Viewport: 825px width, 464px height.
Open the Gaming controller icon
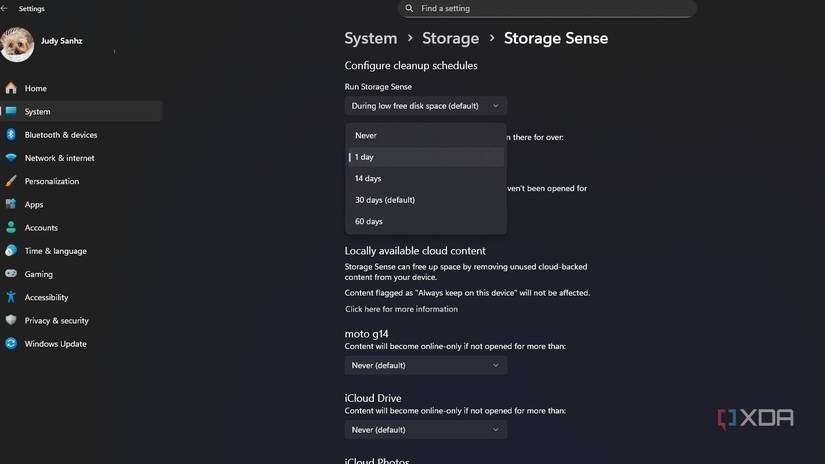pos(11,274)
